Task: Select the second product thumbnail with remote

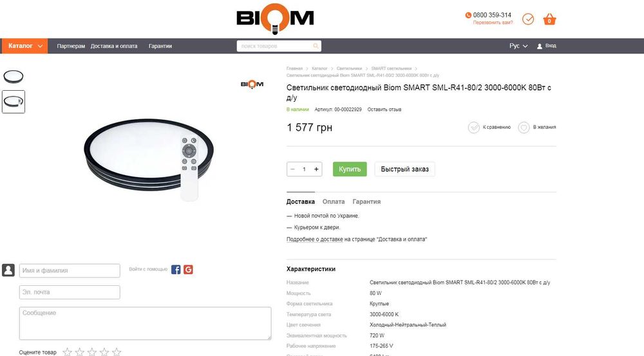Action: click(14, 102)
